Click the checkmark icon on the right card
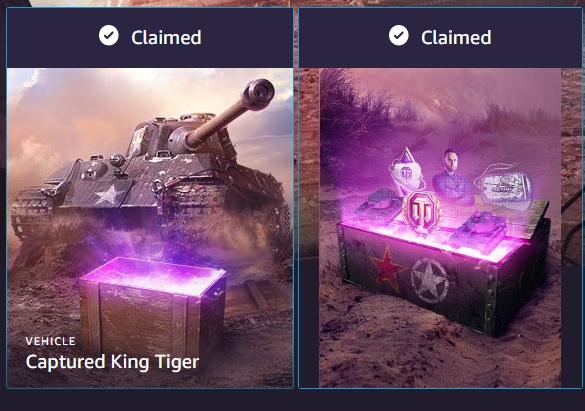The height and width of the screenshot is (411, 585). [398, 36]
